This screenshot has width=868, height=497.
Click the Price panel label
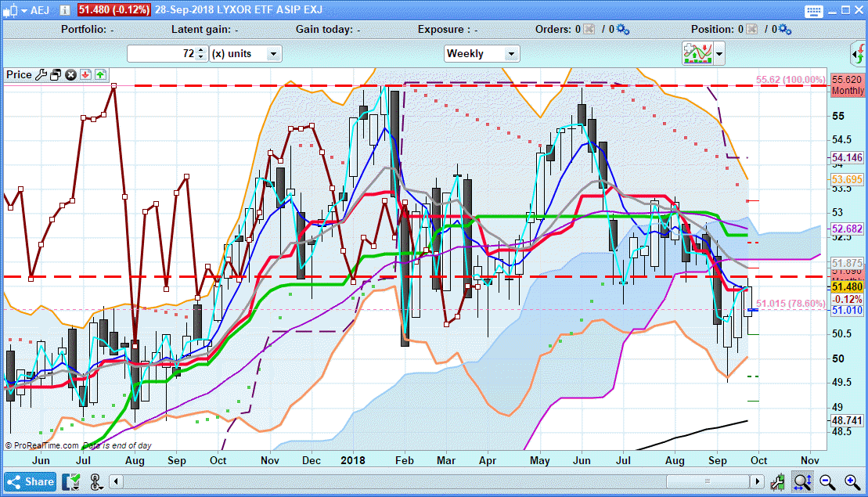point(19,74)
